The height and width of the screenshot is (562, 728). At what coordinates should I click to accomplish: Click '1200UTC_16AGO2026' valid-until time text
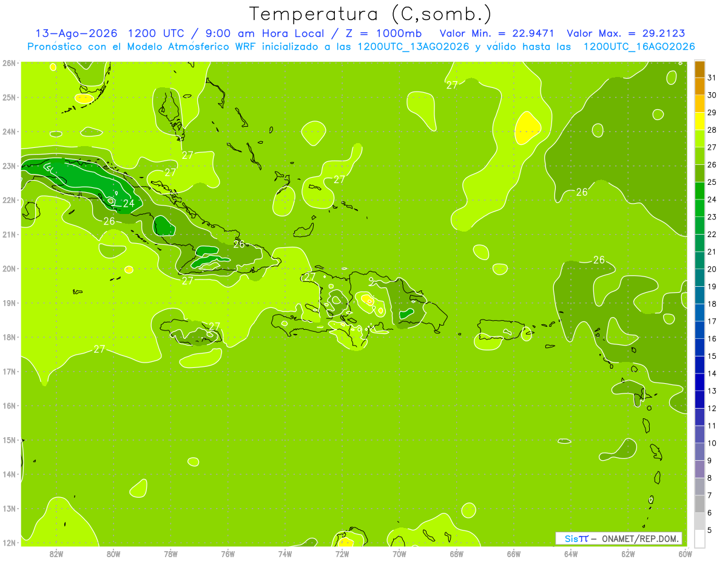(x=639, y=47)
